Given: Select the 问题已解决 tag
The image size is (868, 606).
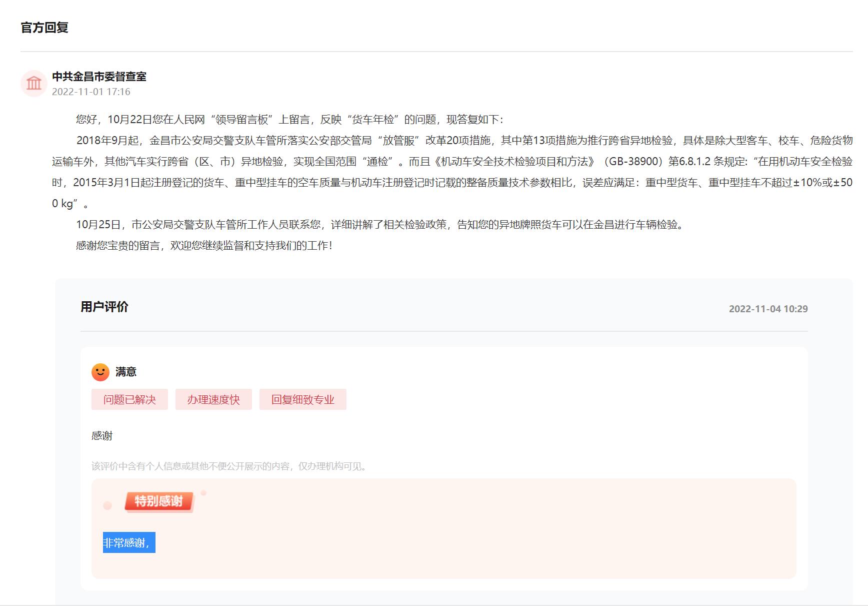Looking at the screenshot, I should (129, 399).
